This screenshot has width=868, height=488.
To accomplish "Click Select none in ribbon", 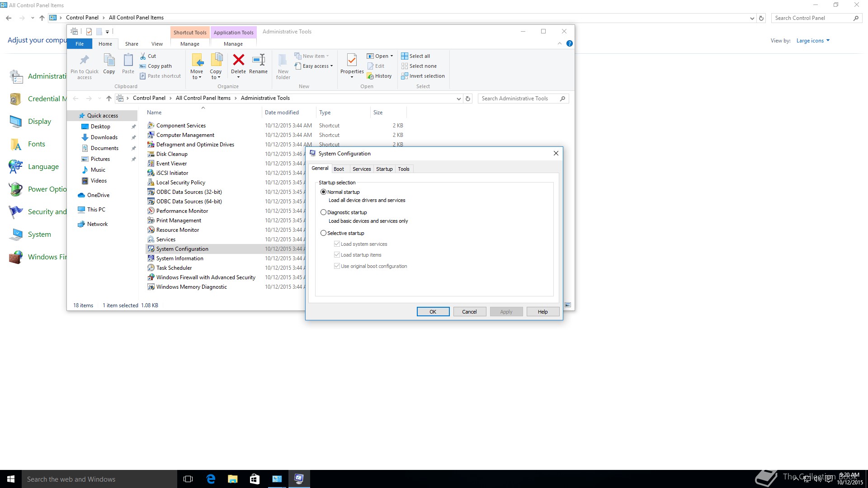I will (x=419, y=66).
